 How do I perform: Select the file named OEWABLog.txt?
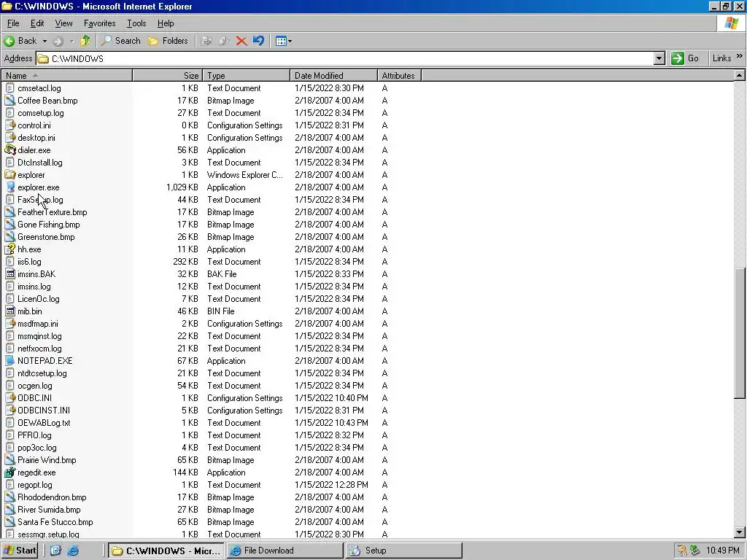pyautogui.click(x=44, y=422)
